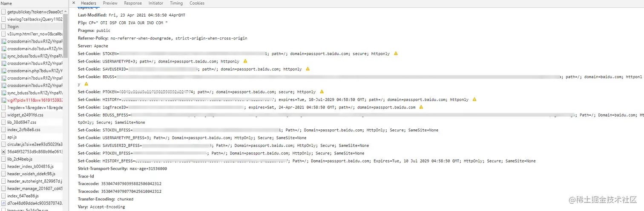Select the ?login request row

click(x=32, y=26)
